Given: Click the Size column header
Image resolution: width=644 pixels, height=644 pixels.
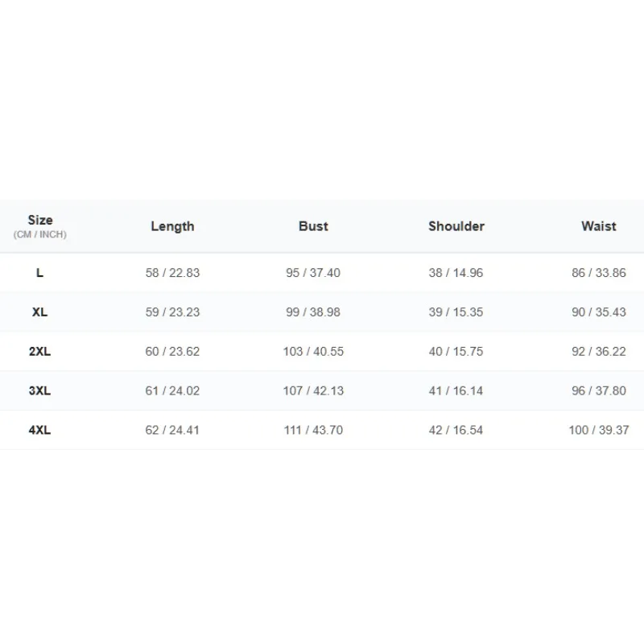Looking at the screenshot, I should click(x=39, y=220).
